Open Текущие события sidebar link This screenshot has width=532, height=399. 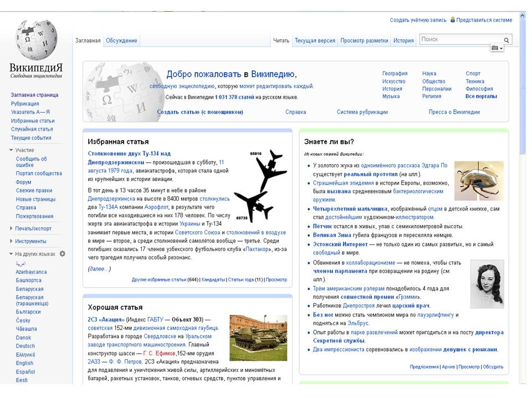[x=31, y=138]
